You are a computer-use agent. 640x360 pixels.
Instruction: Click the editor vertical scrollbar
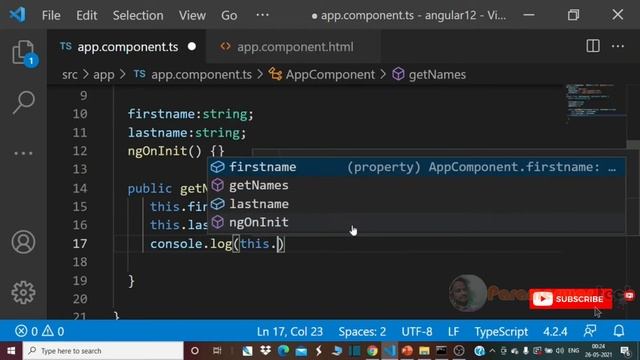point(633,144)
